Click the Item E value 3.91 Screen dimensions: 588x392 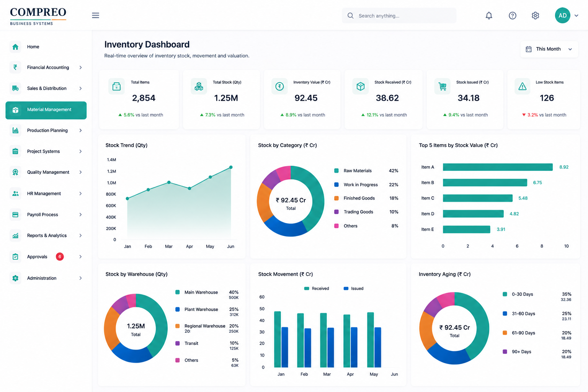pyautogui.click(x=501, y=229)
